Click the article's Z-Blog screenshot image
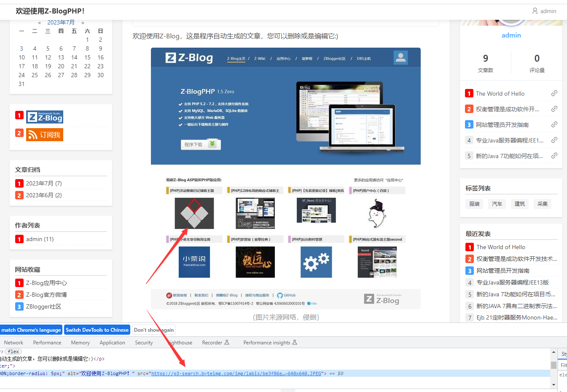The width and height of the screenshot is (567, 392). [x=286, y=179]
